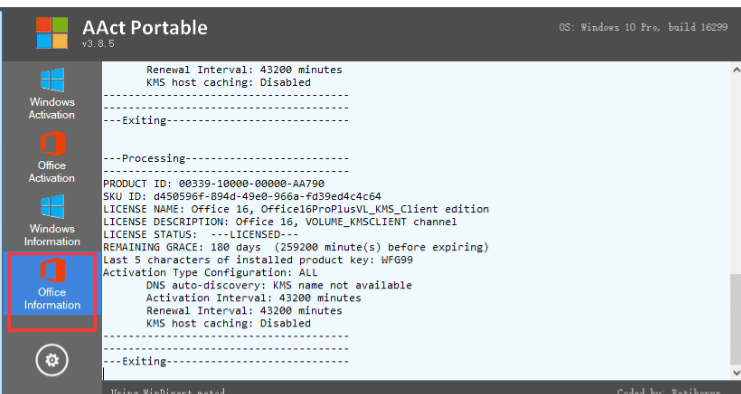Click the four-color logo in header
Viewport: 741px width, 394px height.
(52, 33)
